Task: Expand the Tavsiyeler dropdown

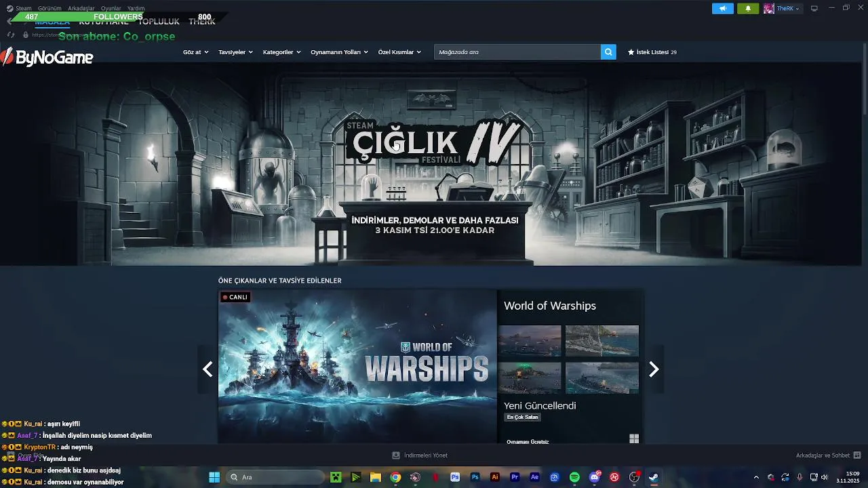Action: click(x=235, y=52)
